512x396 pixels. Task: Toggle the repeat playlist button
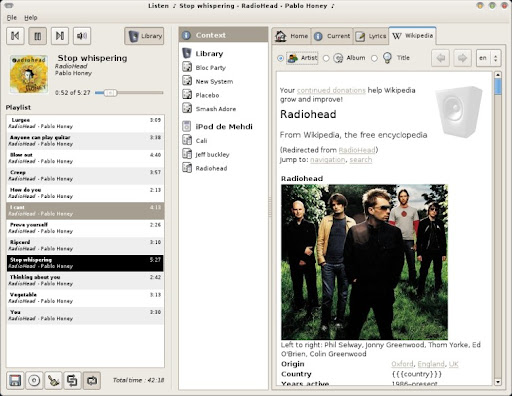(x=92, y=380)
